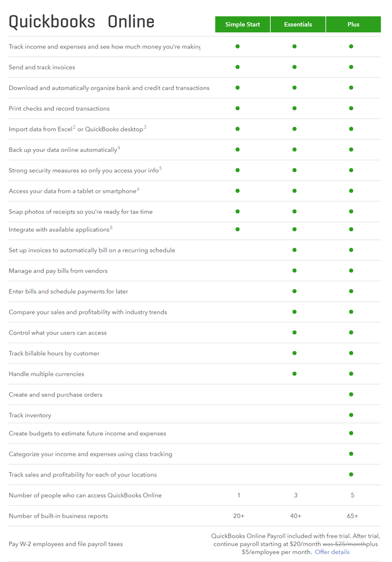Click footnote 4 after Back up your data
The image size is (392, 562).
point(119,148)
